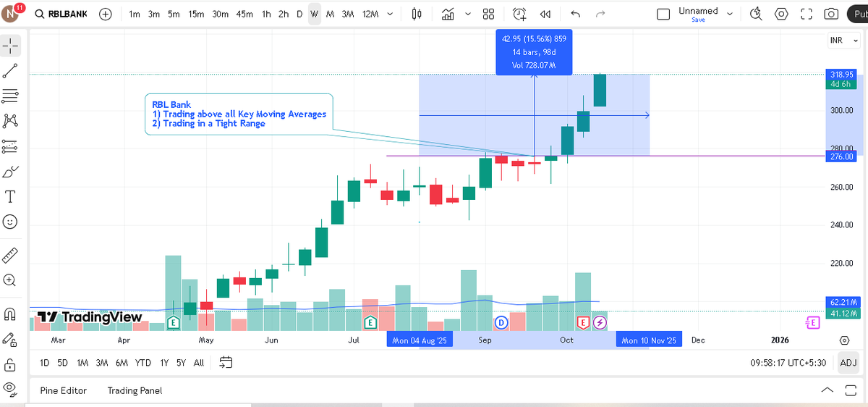Toggle magnet mode for drawings

click(x=10, y=314)
